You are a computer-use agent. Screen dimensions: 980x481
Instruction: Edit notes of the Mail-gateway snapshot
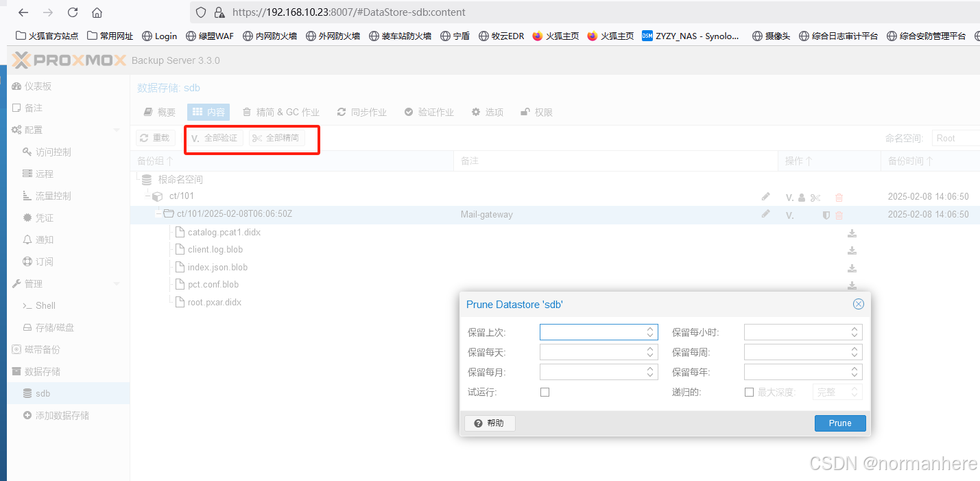[x=765, y=214]
